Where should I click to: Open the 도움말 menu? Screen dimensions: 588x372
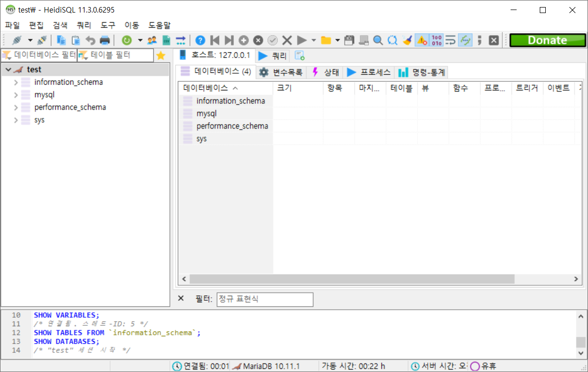159,25
